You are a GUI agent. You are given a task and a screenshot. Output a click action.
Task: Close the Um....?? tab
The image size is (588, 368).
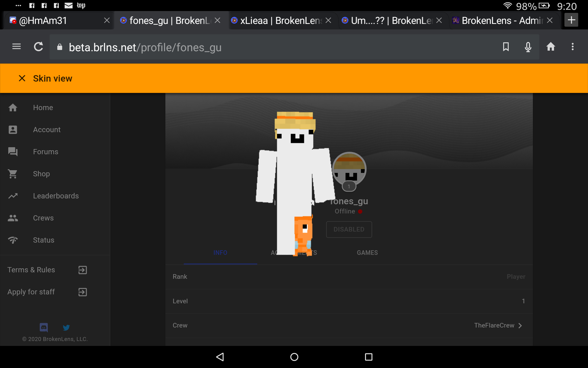coord(439,21)
